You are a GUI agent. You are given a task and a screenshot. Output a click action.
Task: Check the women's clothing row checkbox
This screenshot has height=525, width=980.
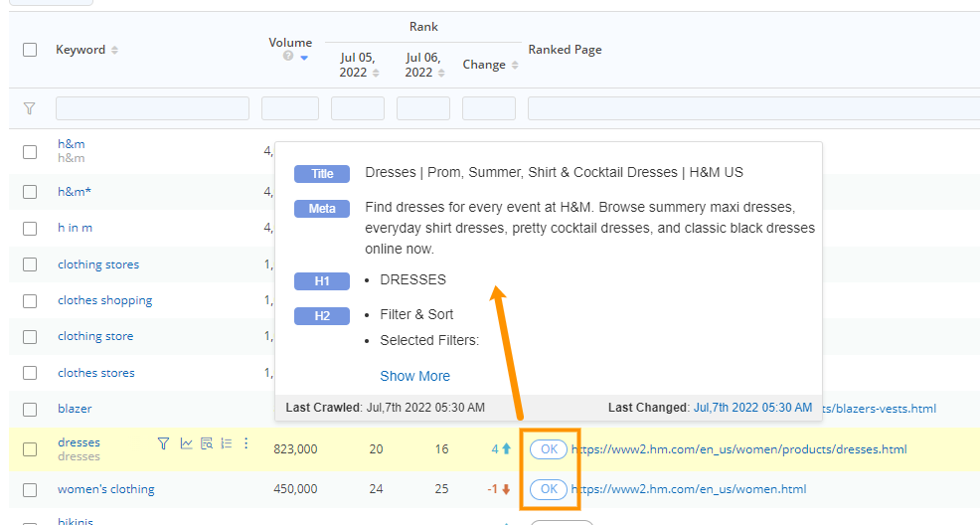(x=30, y=489)
